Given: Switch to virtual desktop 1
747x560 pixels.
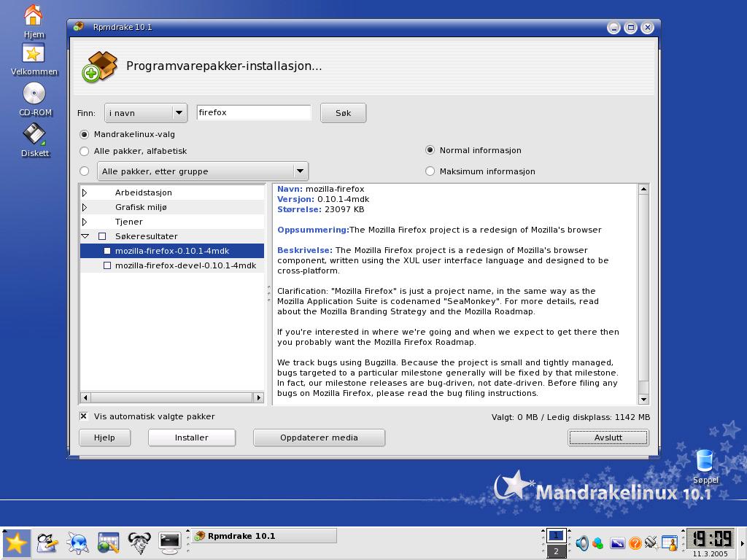Looking at the screenshot, I should [x=555, y=536].
